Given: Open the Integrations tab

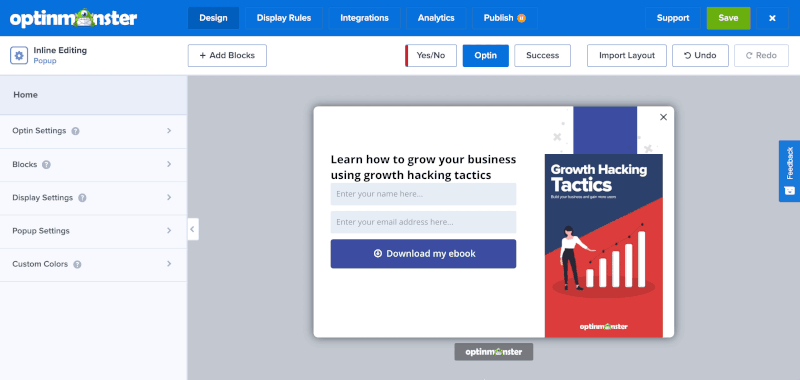Looking at the screenshot, I should tap(364, 18).
